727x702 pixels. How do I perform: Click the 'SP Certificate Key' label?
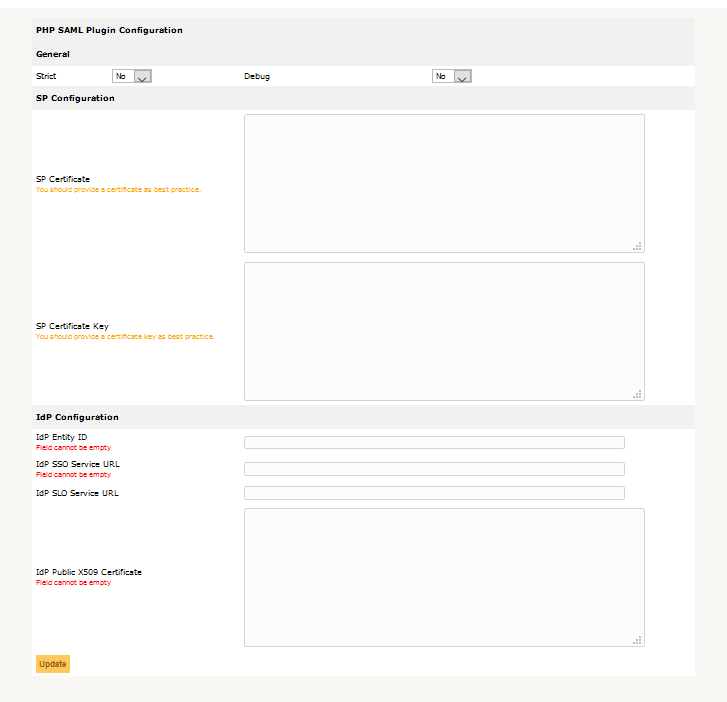[72, 326]
